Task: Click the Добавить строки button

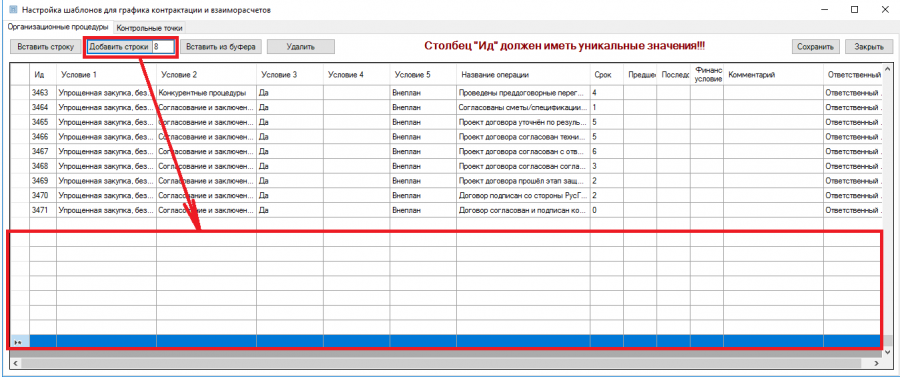Action: 119,47
